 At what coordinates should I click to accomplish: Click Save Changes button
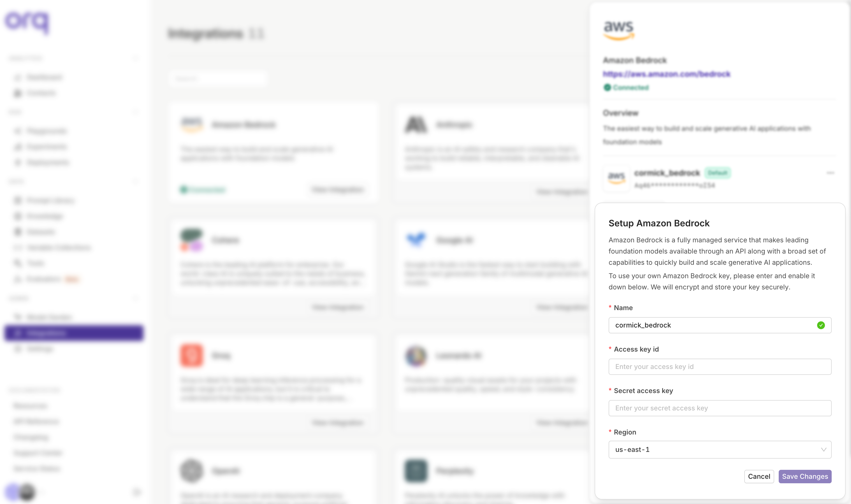click(804, 476)
